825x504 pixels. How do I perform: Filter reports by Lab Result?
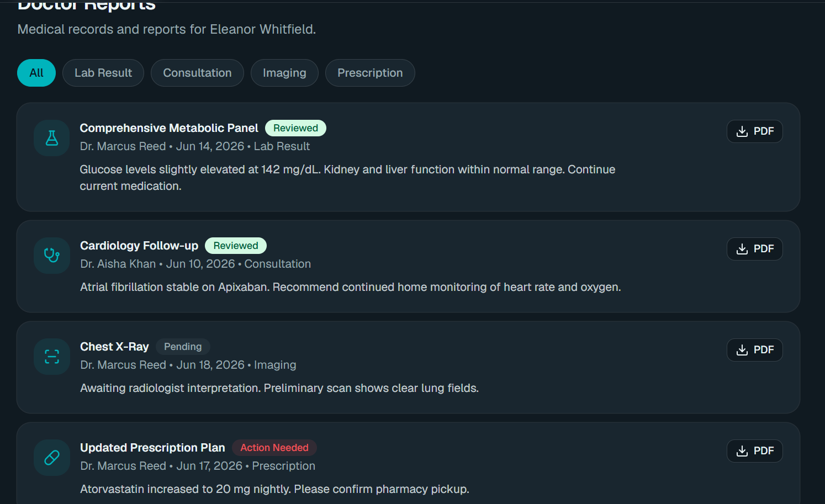coord(103,73)
